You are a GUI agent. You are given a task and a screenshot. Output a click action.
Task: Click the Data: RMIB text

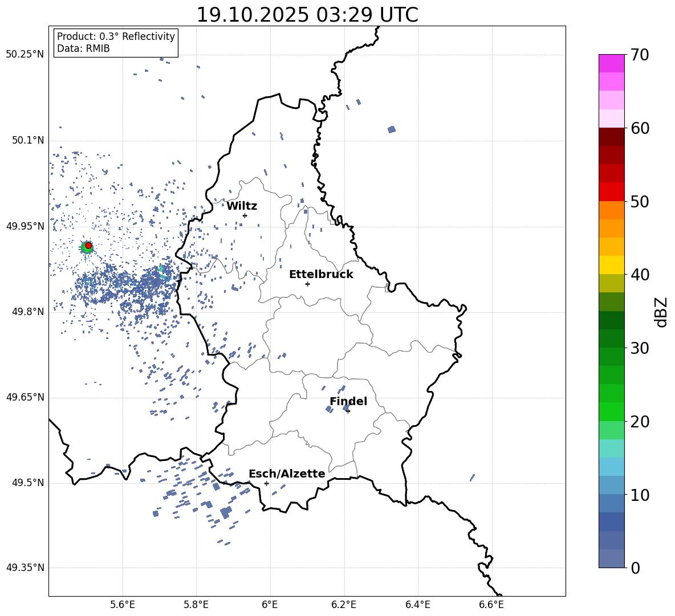coord(83,48)
